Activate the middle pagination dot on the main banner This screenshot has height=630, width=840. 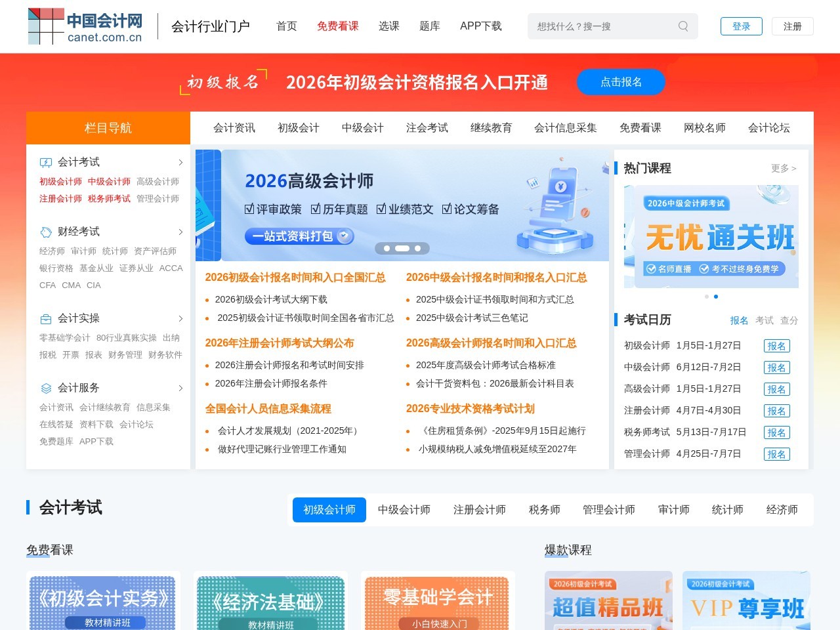402,248
